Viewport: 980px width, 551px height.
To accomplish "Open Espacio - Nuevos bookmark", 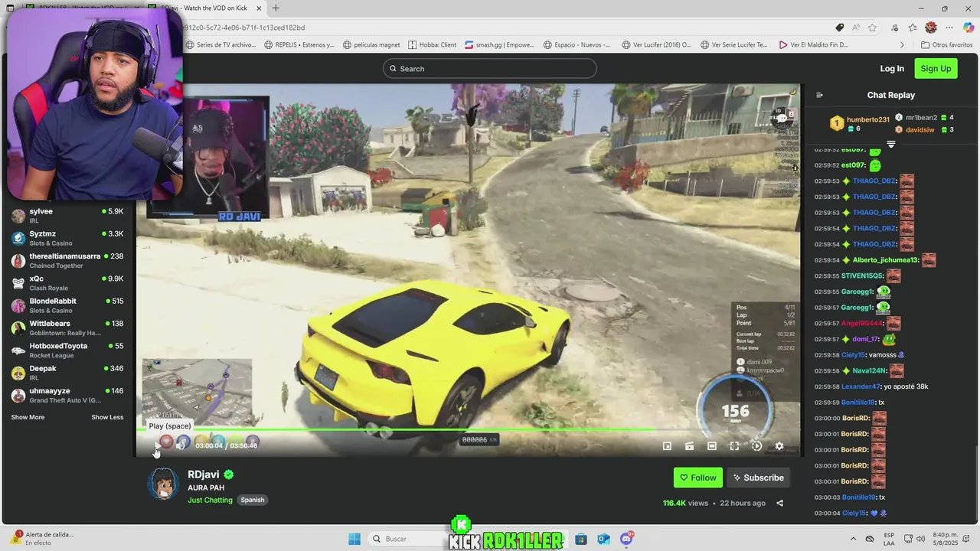I will coord(577,45).
